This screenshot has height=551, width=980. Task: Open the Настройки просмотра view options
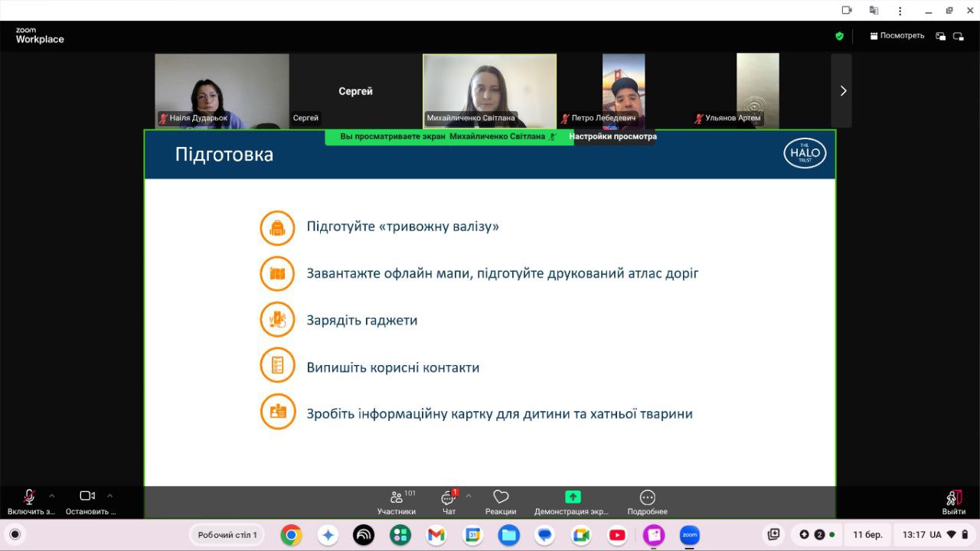coord(612,137)
